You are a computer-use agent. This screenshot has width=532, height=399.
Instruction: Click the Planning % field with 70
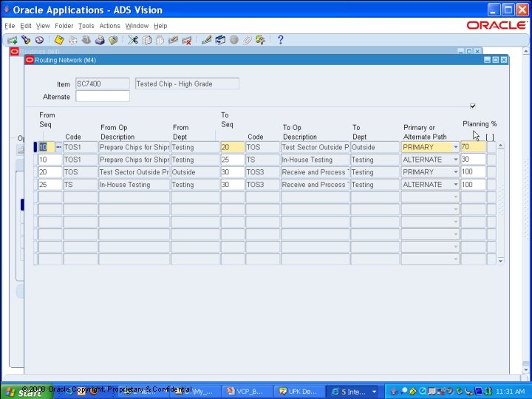pos(474,147)
